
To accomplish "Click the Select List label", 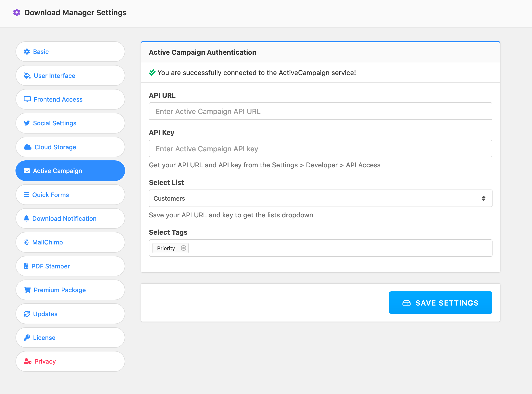I will click(x=166, y=183).
